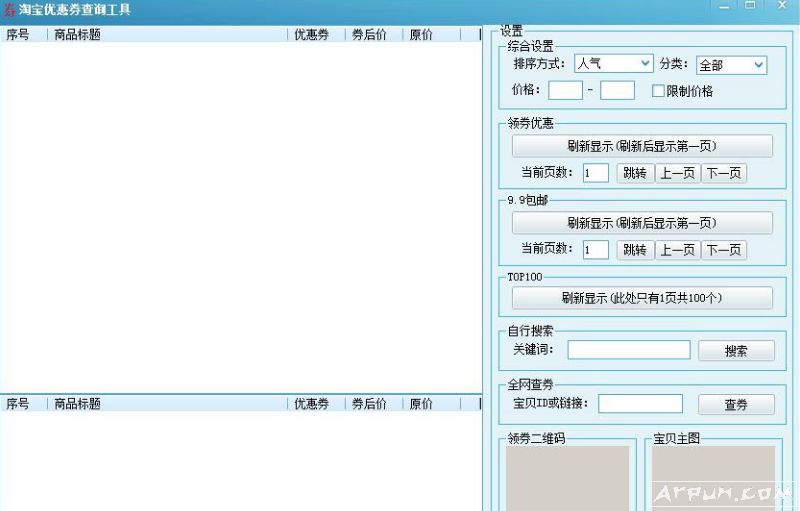The image size is (800, 511).
Task: Click TOP100 刷新显示 button
Action: [642, 298]
